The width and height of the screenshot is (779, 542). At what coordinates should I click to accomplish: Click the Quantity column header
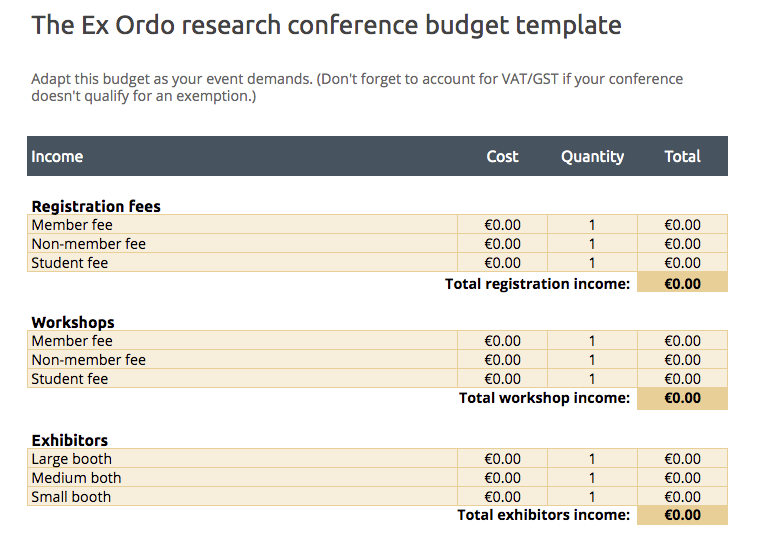pyautogui.click(x=592, y=156)
